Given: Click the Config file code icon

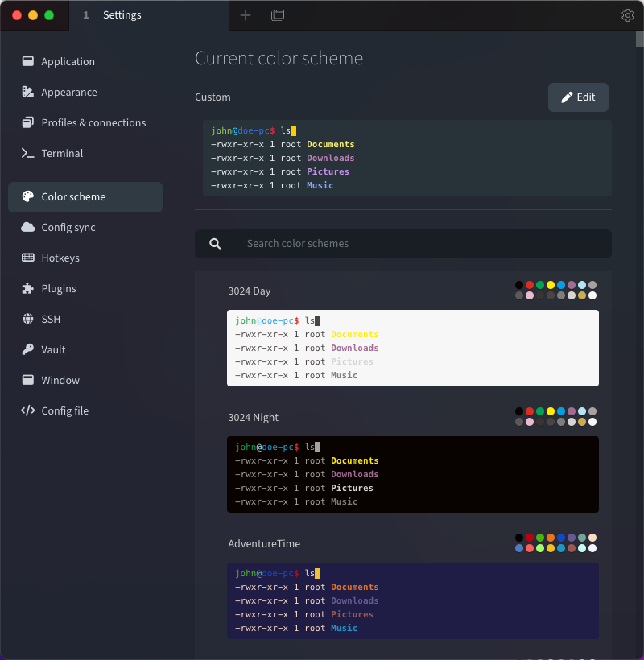Looking at the screenshot, I should click(27, 410).
